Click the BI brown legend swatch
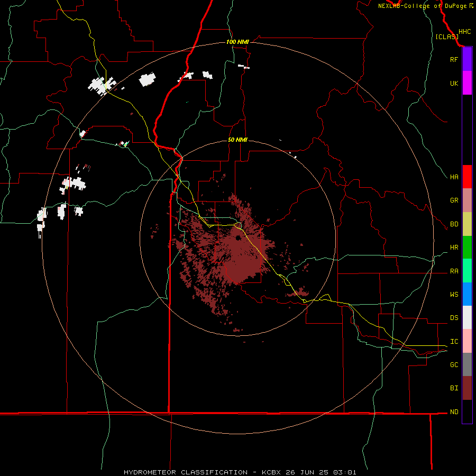Screen dimensions: 476x476 click(x=467, y=388)
